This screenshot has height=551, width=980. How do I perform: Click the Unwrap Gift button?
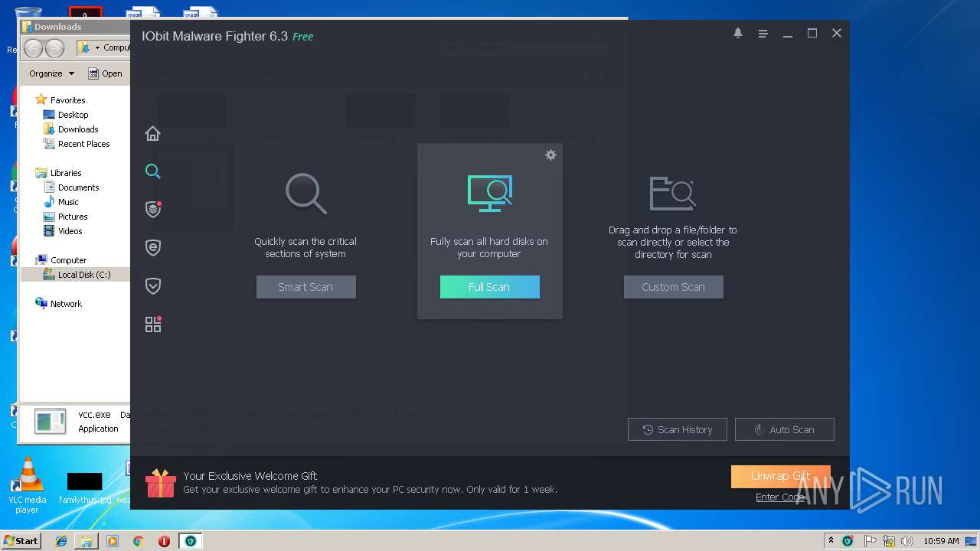click(x=780, y=476)
